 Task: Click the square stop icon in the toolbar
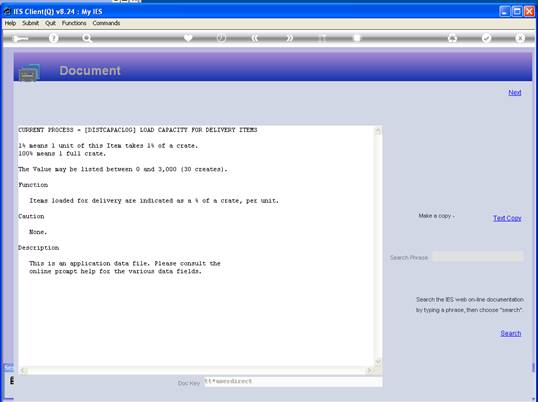pos(357,38)
